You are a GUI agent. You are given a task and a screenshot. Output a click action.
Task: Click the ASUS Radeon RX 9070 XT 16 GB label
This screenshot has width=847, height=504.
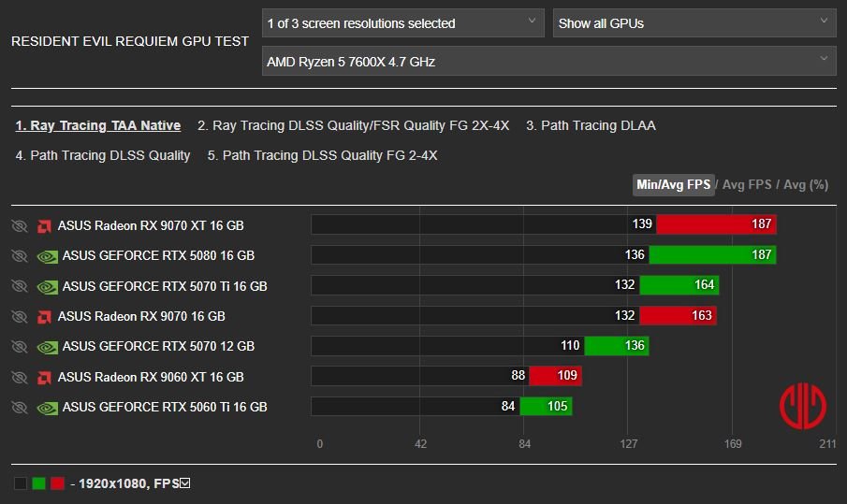point(151,225)
